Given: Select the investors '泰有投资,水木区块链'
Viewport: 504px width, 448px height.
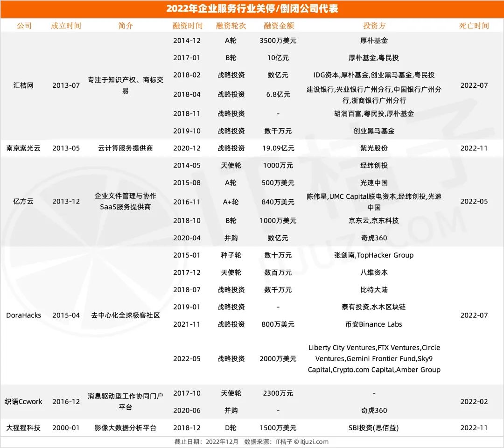Looking at the screenshot, I should (x=374, y=307).
